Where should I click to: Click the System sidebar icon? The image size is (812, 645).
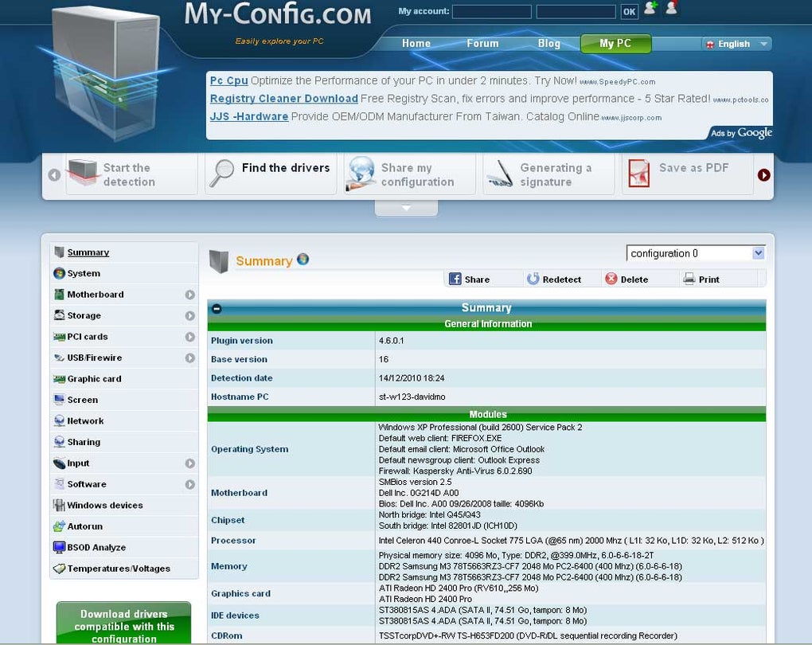(59, 273)
